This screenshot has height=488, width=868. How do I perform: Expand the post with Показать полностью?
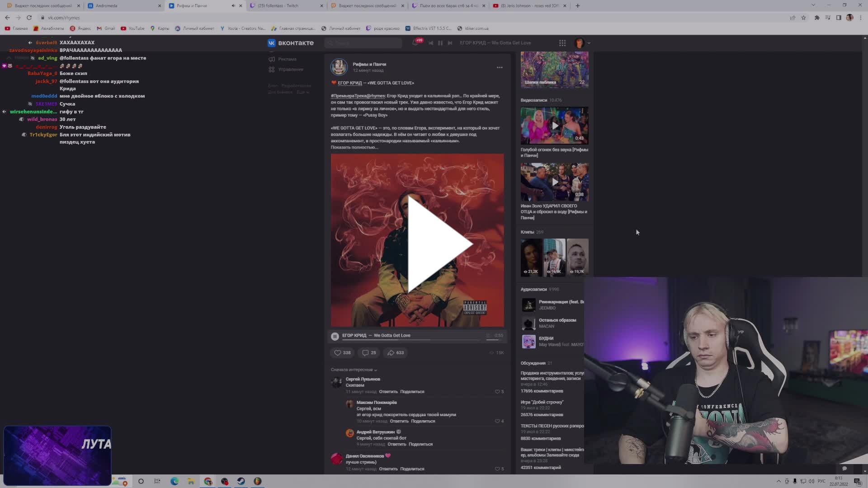(354, 147)
